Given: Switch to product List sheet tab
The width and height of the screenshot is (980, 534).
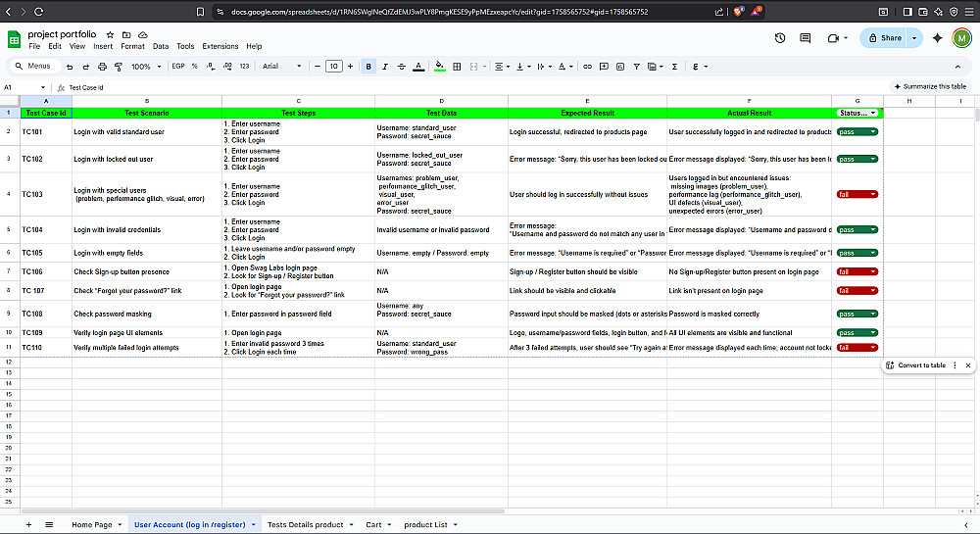Looking at the screenshot, I should tap(425, 524).
